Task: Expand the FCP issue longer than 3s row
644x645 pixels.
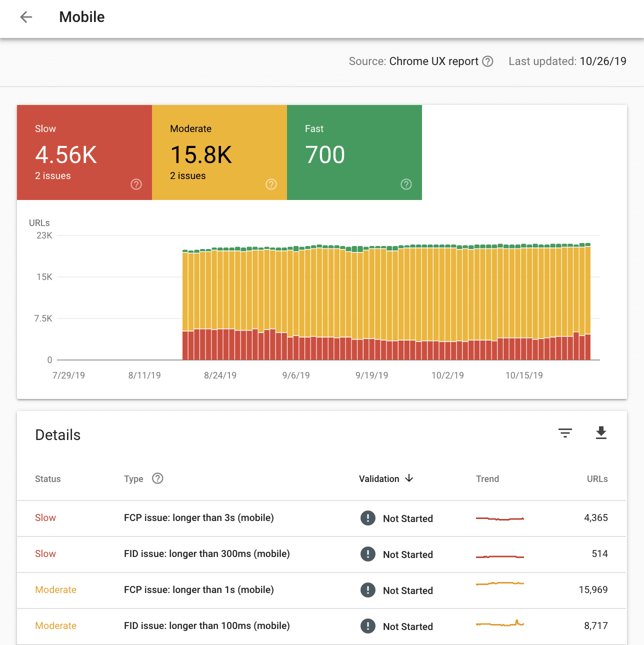Action: pyautogui.click(x=198, y=518)
